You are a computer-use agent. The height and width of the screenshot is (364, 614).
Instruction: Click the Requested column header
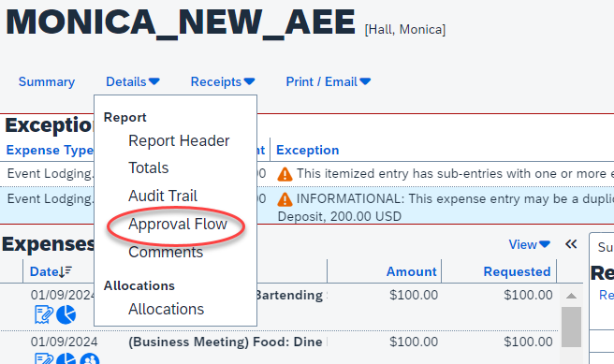point(517,271)
